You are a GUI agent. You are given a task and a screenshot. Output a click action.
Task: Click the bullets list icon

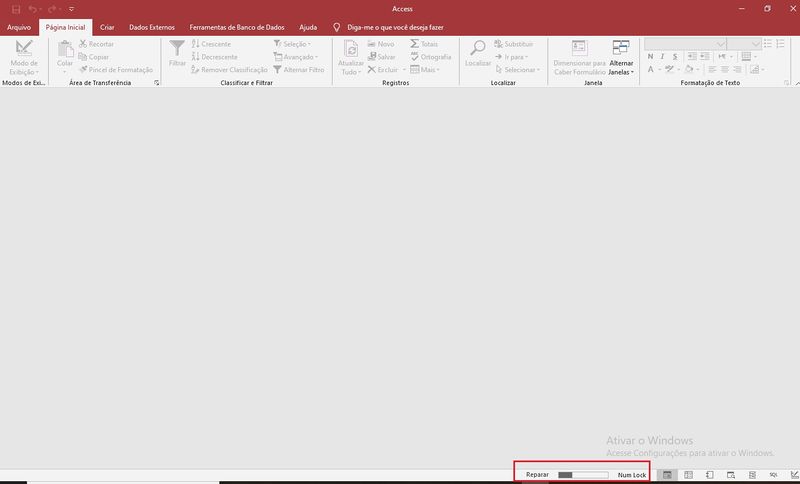(768, 44)
